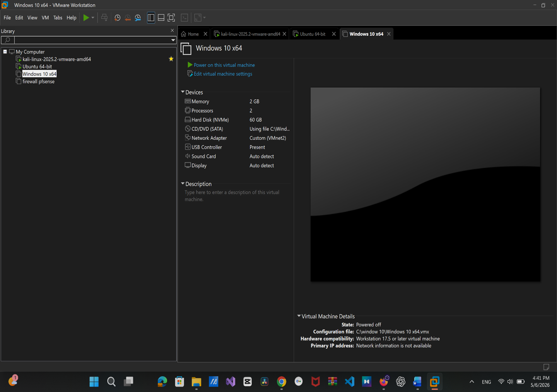
Task: Select Windows 10 x64 in Library tree
Action: [x=39, y=74]
